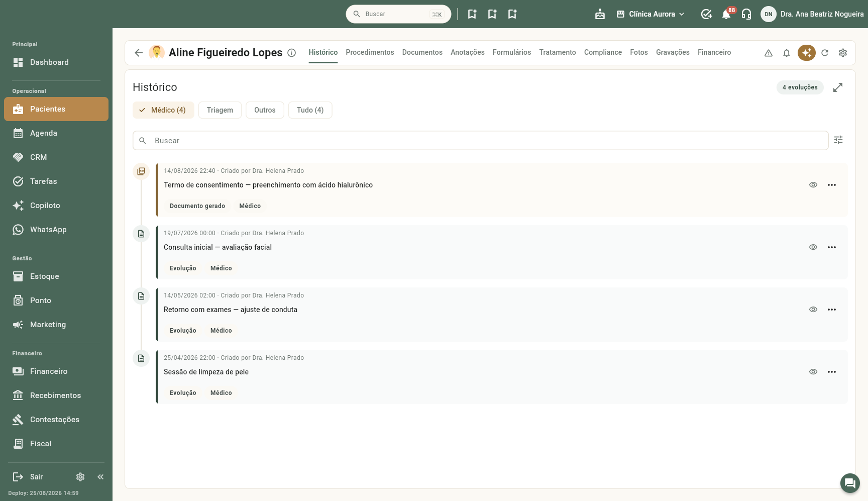Open Estoque inventory section
The height and width of the screenshot is (501, 868).
pos(56,276)
